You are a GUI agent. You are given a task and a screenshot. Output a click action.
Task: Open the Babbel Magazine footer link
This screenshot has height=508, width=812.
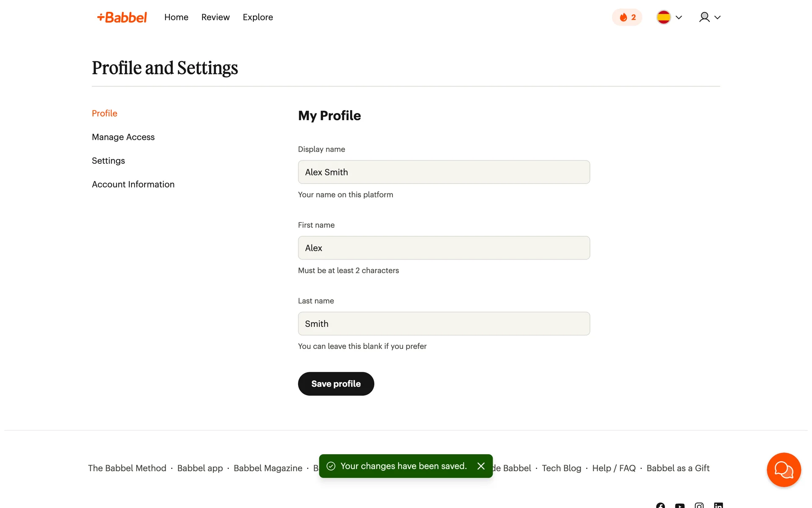268,468
